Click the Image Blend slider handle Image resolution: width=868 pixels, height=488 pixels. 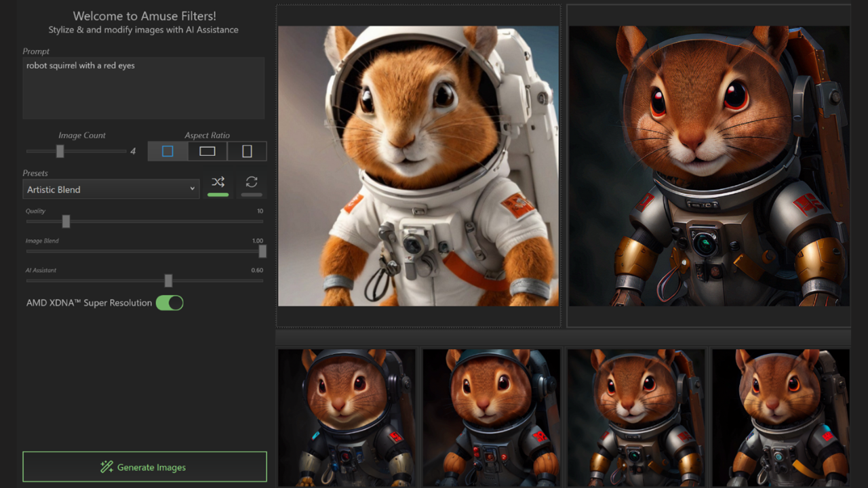(x=262, y=251)
